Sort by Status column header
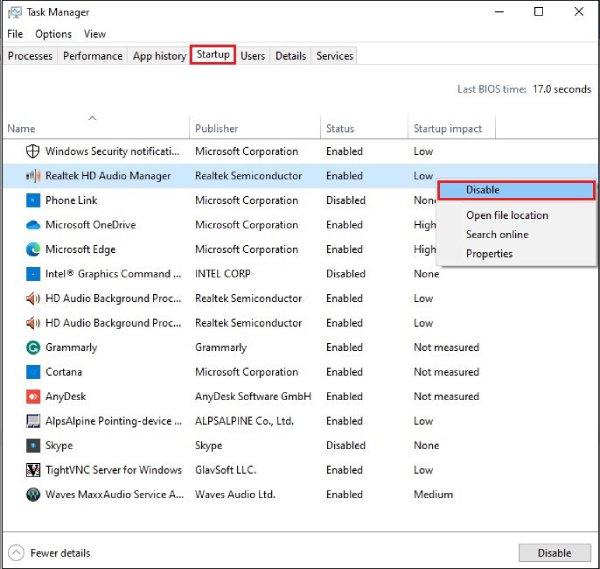 340,129
